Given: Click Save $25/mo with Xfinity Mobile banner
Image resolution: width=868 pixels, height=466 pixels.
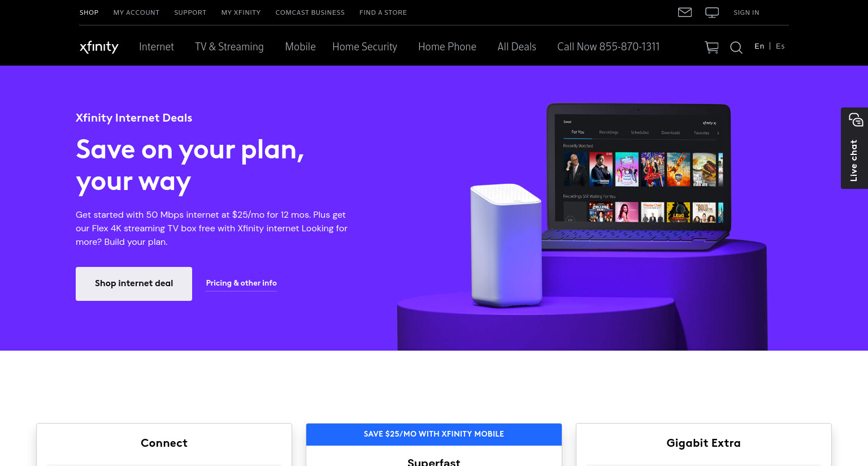Looking at the screenshot, I should tap(434, 434).
